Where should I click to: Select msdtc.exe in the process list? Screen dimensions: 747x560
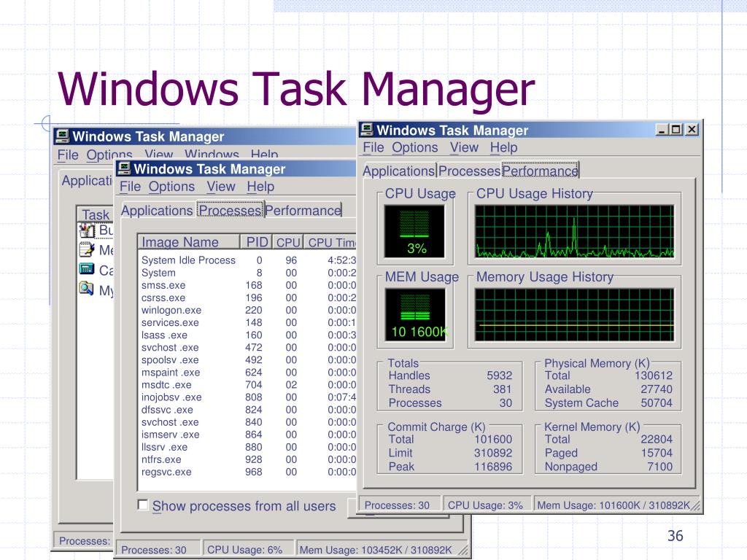[x=248, y=384]
